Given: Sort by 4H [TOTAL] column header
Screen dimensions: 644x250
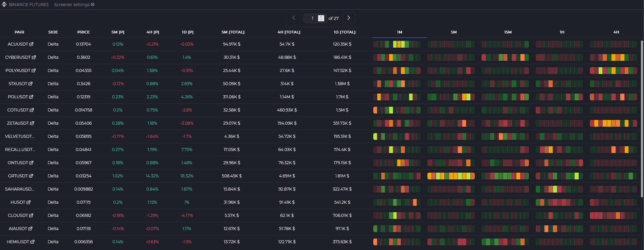Looking at the screenshot, I should pos(289,32).
